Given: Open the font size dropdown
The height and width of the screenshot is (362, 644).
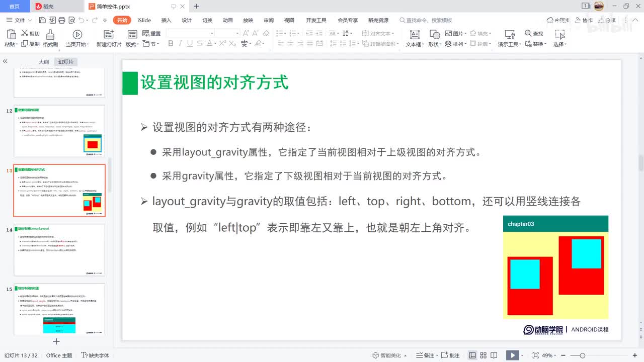Looking at the screenshot, I should point(237,33).
